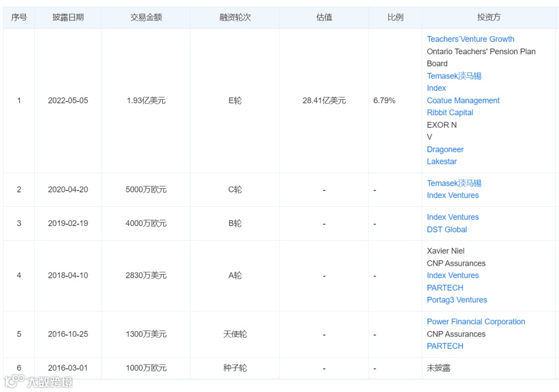Viewport: 559px width, 392px height.
Task: Select the 天使轮 round cell
Action: click(x=235, y=334)
